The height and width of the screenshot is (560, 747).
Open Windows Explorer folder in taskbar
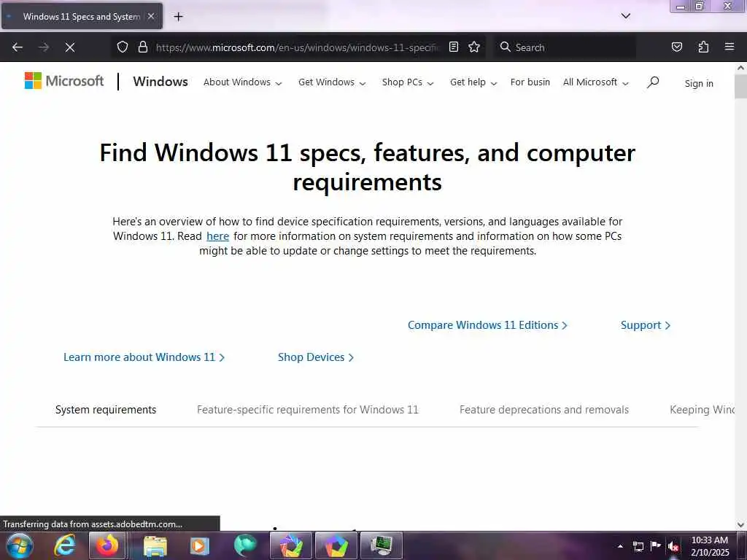click(x=155, y=546)
